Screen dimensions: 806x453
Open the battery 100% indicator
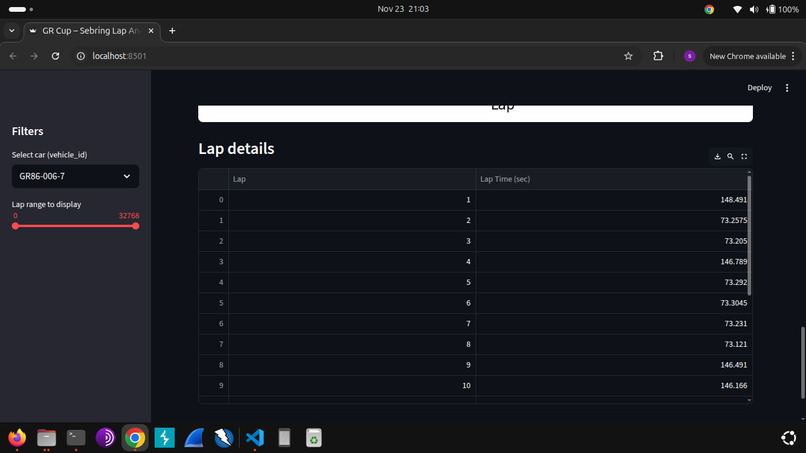(782, 9)
